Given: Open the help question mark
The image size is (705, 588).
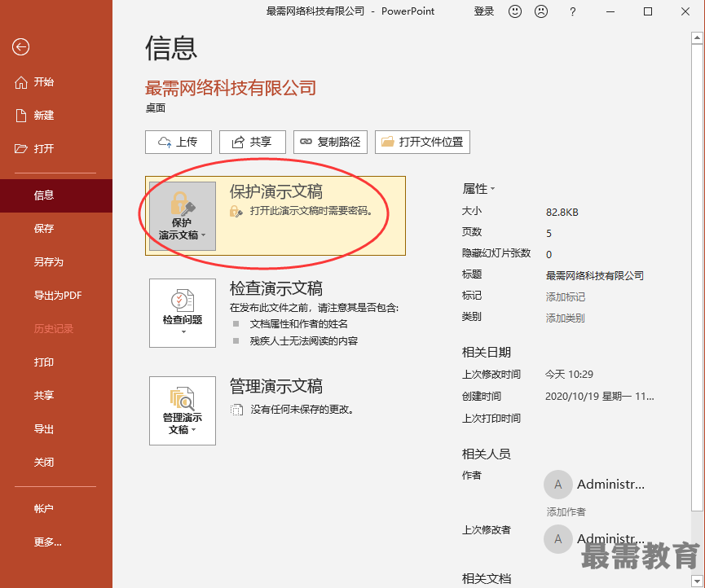Looking at the screenshot, I should 572,11.
